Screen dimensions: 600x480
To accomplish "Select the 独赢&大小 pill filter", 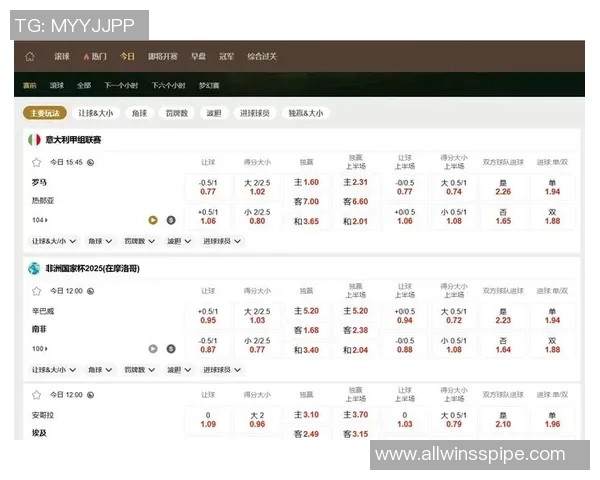I will point(306,113).
